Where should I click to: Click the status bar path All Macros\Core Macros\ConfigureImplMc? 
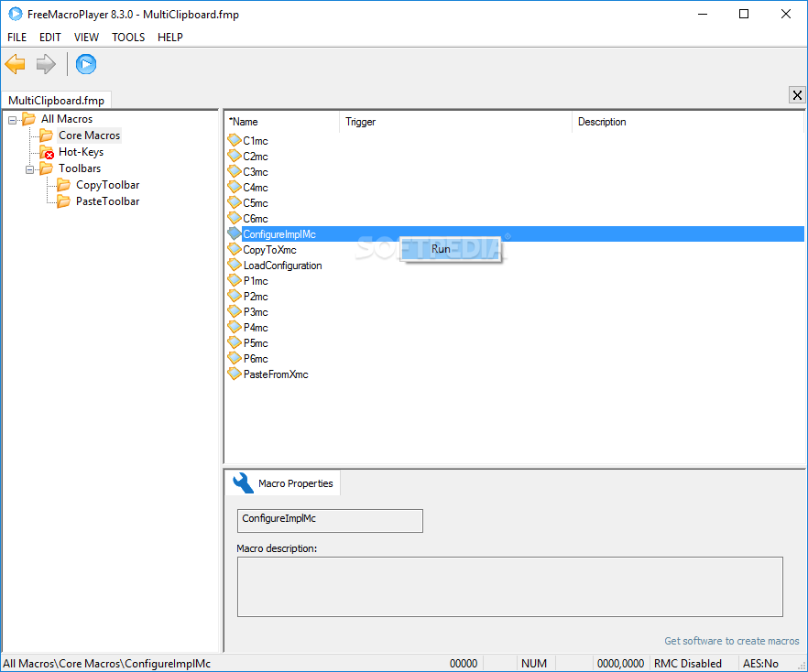[106, 663]
